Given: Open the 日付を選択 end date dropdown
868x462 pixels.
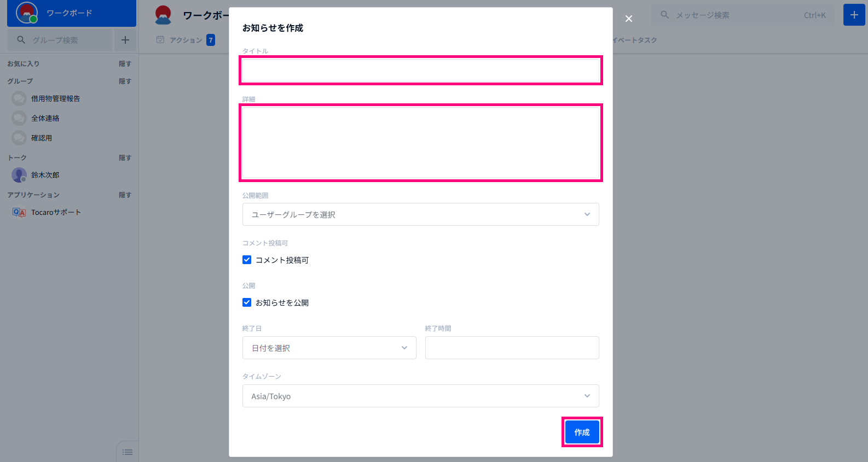Looking at the screenshot, I should (329, 348).
